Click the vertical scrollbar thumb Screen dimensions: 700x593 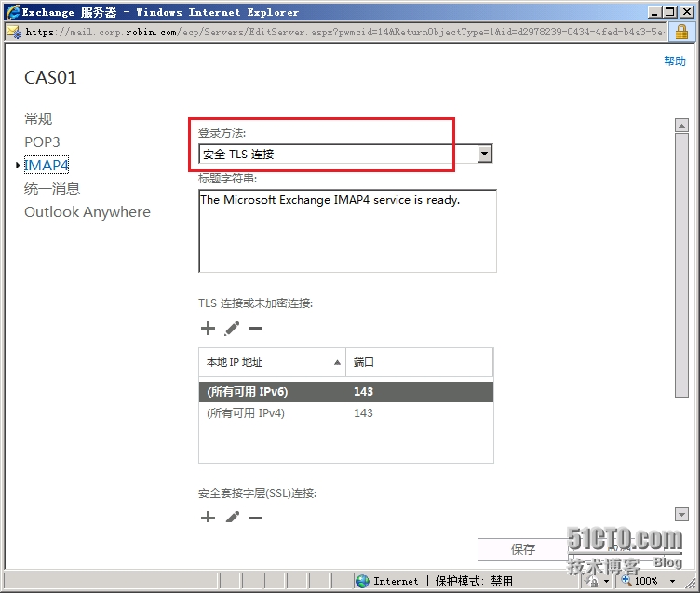point(681,264)
